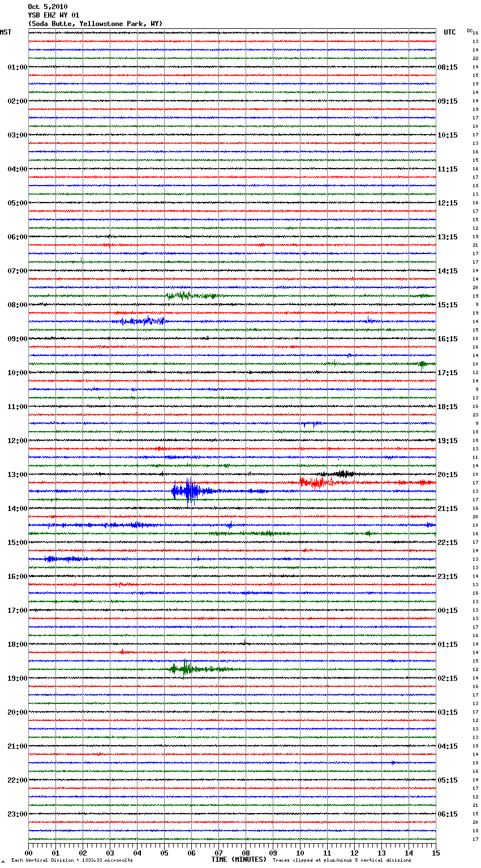The image size is (481, 868).
Task: Click the "10:15" UTC time label
Action: 448,135
